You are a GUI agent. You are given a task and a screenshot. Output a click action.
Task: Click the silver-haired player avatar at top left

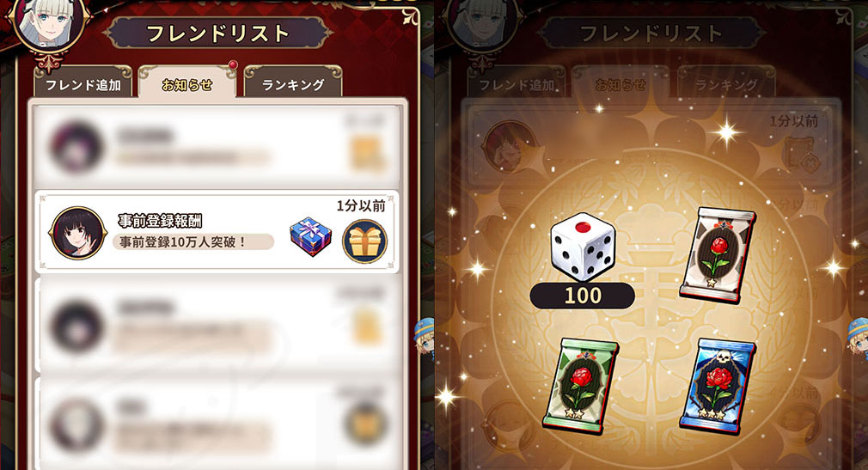coord(49,25)
